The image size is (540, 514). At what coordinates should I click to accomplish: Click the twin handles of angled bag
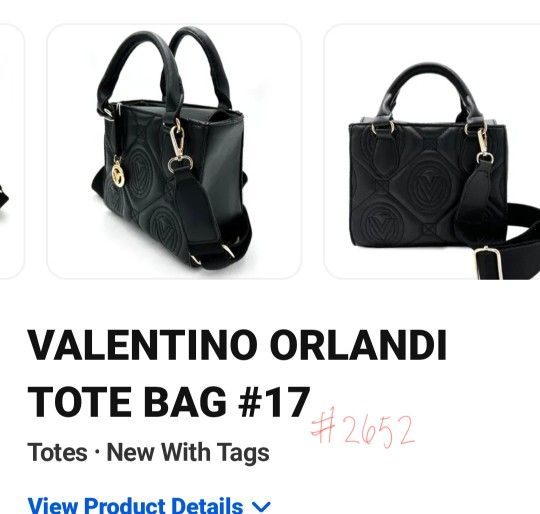pos(164,67)
